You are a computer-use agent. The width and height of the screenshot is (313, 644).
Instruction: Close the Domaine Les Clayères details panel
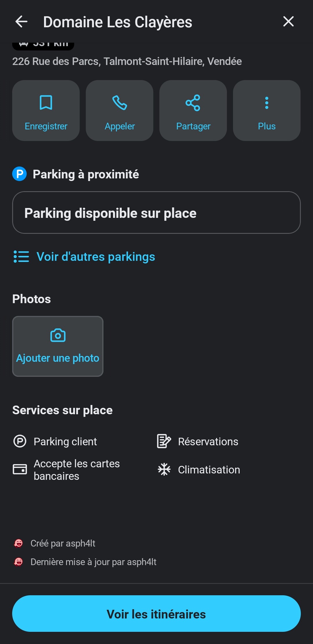click(x=288, y=21)
